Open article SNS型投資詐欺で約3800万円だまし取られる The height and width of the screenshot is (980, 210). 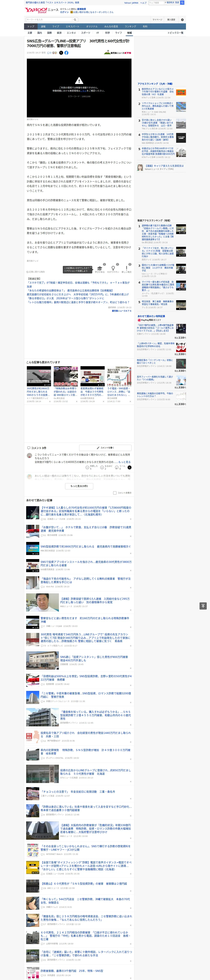(85, 546)
